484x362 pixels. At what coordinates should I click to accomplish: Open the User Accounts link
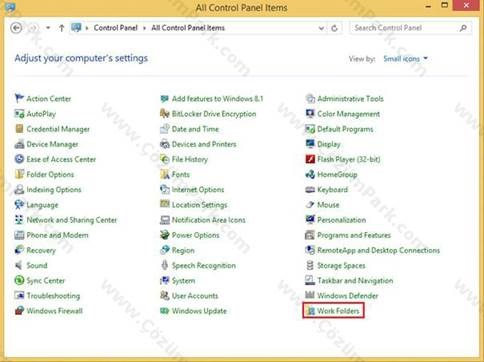coord(195,295)
